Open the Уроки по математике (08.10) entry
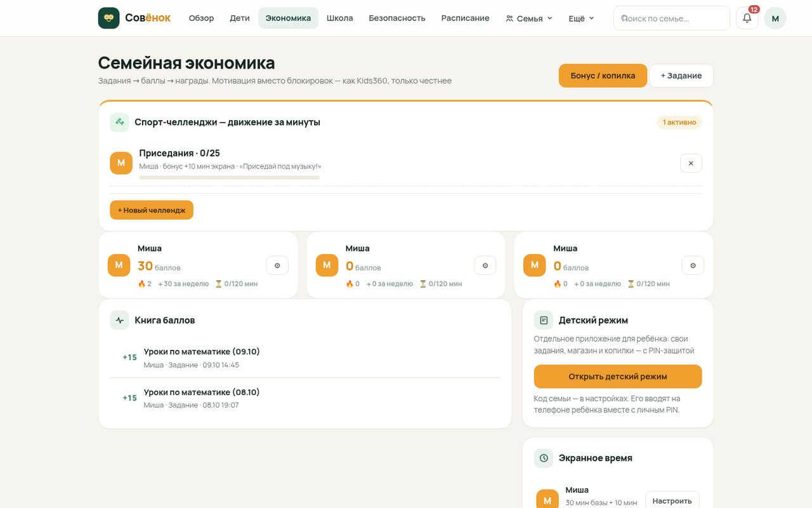The image size is (812, 508). pos(305,398)
